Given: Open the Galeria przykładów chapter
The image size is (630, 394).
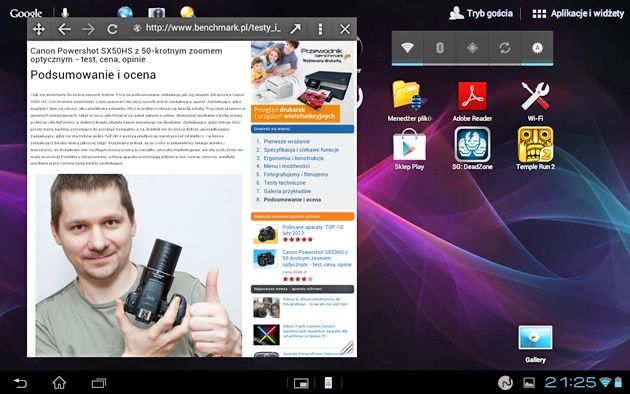Looking at the screenshot, I should tap(287, 191).
